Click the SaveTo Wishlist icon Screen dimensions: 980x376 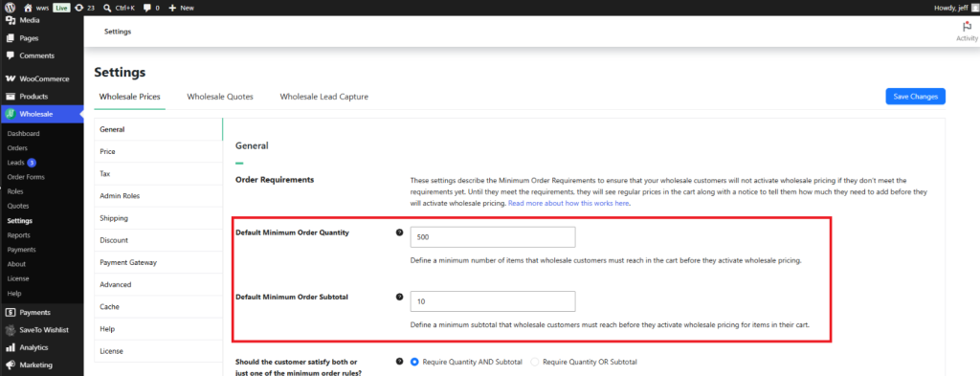pos(10,330)
